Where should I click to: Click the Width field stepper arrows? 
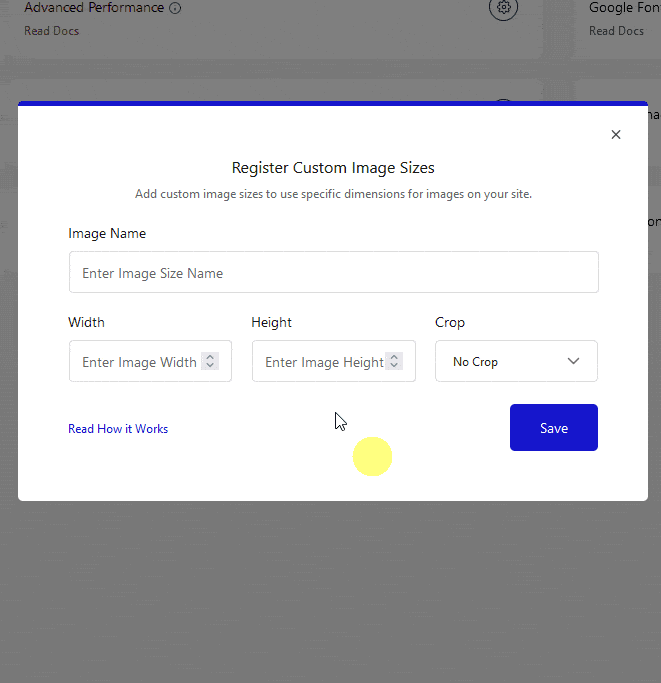210,361
